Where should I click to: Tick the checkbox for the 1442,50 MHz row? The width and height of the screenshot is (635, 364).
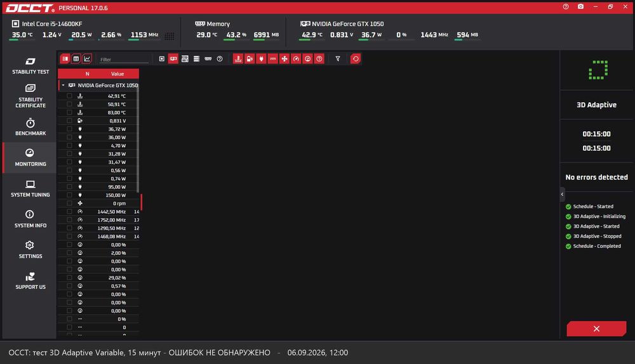tap(69, 212)
